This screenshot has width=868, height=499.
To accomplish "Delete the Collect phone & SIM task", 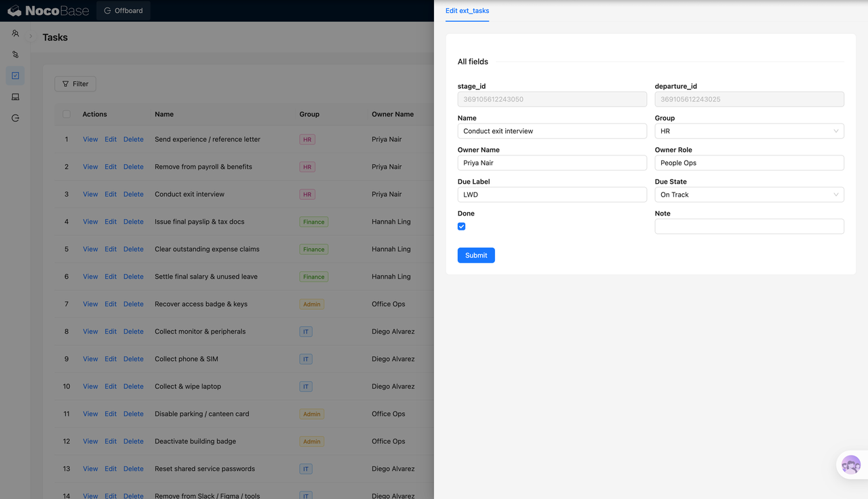I will point(134,359).
